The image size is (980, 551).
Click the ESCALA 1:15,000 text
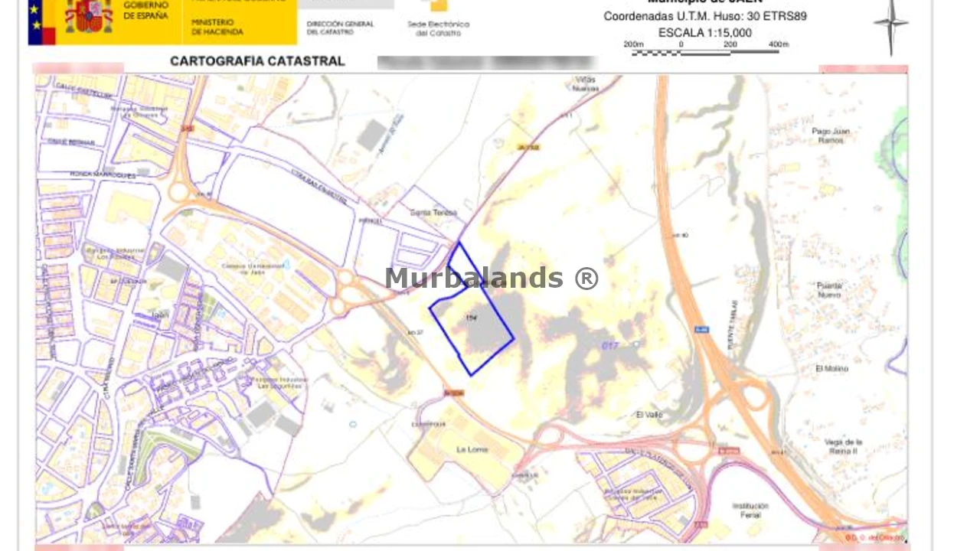704,33
